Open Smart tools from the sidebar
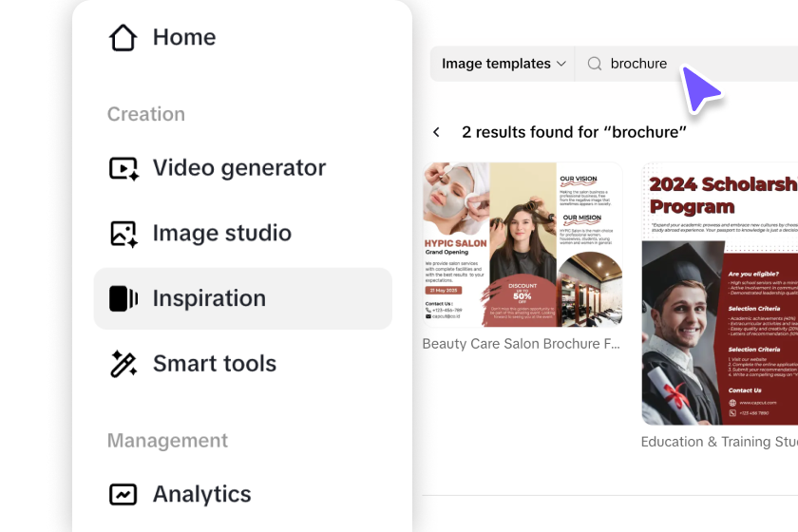Viewport: 798px width, 532px height. tap(214, 364)
